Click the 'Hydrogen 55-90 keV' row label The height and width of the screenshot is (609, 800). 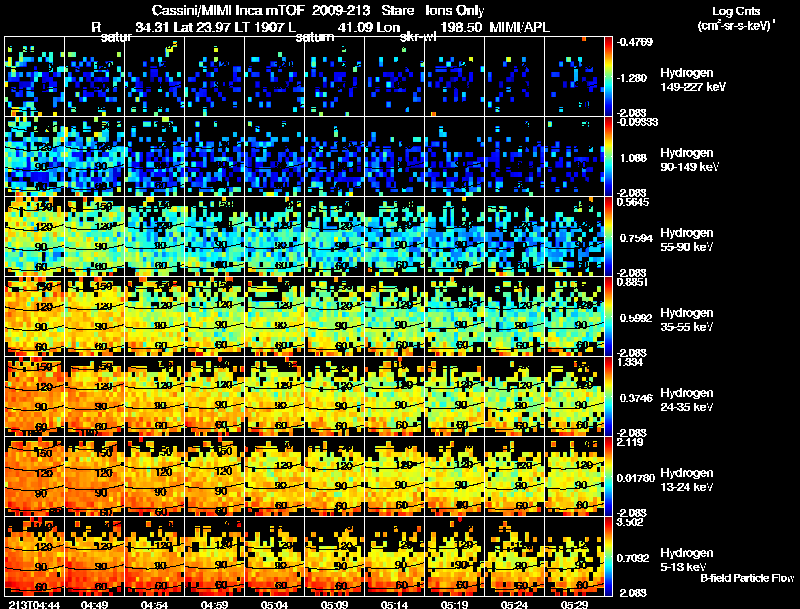click(x=687, y=240)
